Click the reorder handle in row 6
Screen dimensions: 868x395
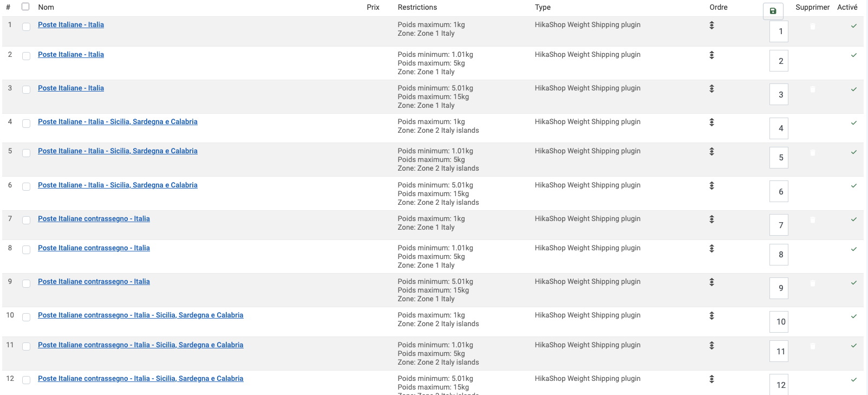[x=712, y=186]
